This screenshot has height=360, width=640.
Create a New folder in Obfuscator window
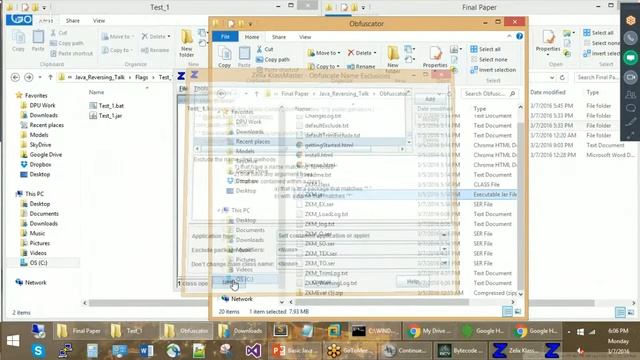(393, 58)
